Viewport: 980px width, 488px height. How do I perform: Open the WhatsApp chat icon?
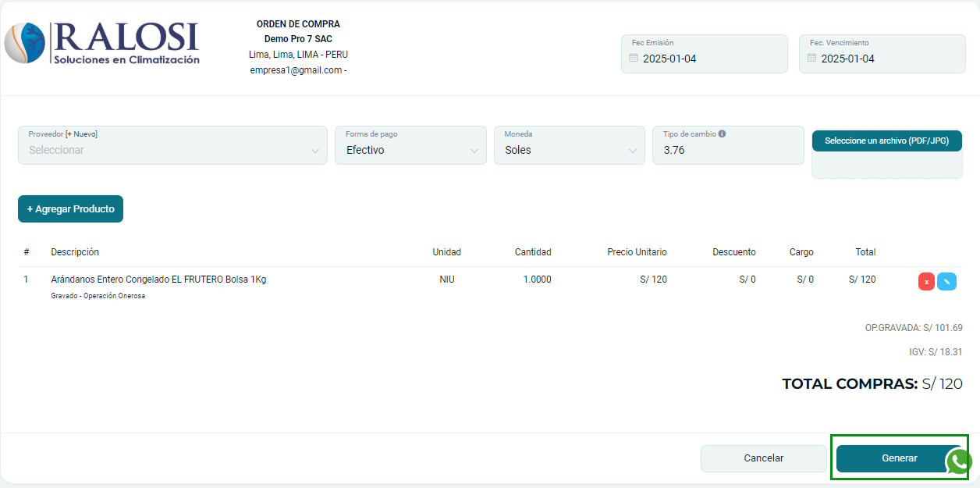[959, 461]
